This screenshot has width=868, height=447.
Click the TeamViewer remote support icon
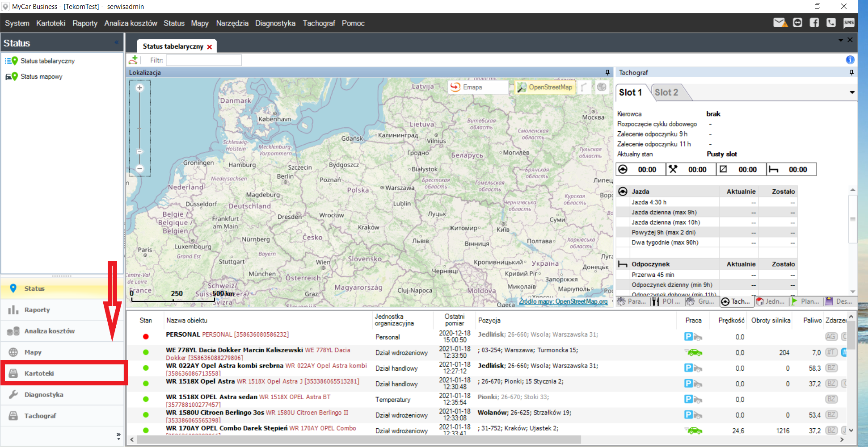click(797, 23)
